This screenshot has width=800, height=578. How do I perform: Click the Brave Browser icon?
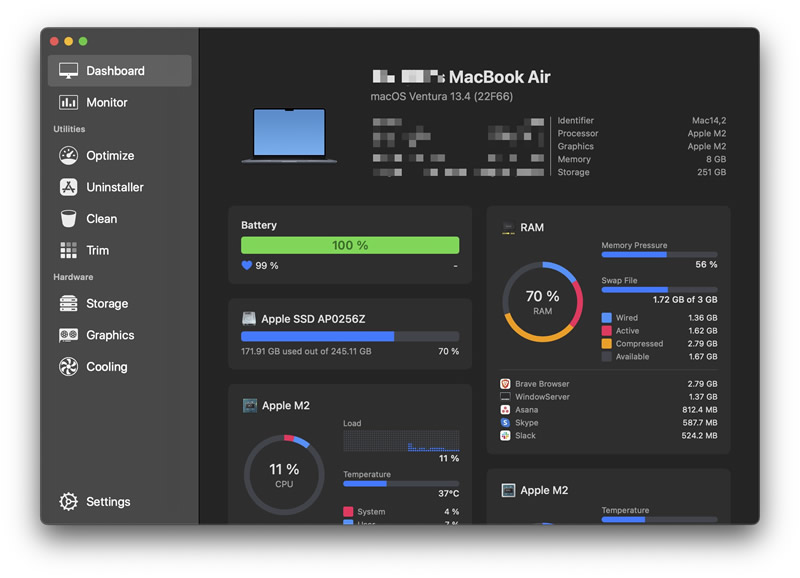tap(505, 384)
